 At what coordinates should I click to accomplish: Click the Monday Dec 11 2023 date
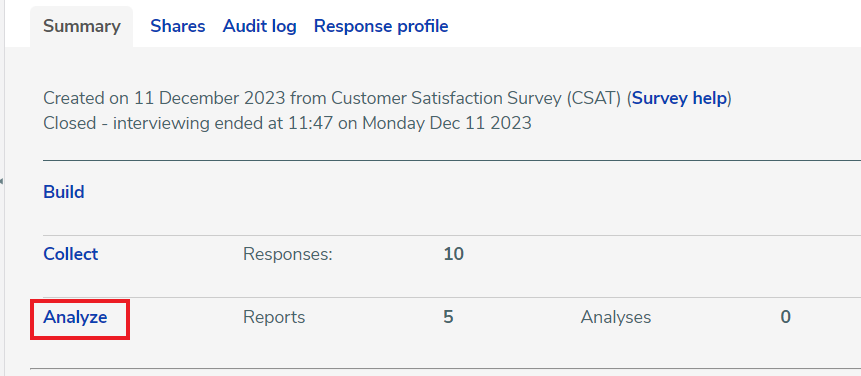point(447,123)
